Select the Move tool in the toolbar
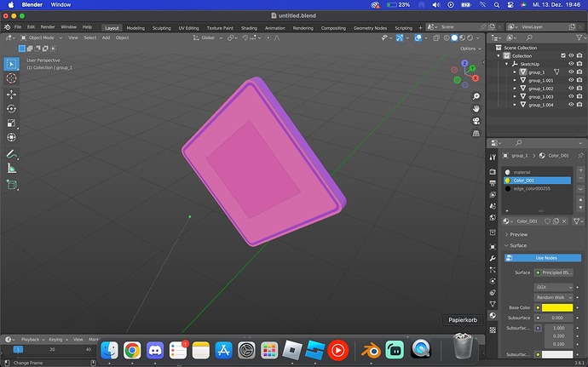Viewport: 588px width, 367px height. 12,94
